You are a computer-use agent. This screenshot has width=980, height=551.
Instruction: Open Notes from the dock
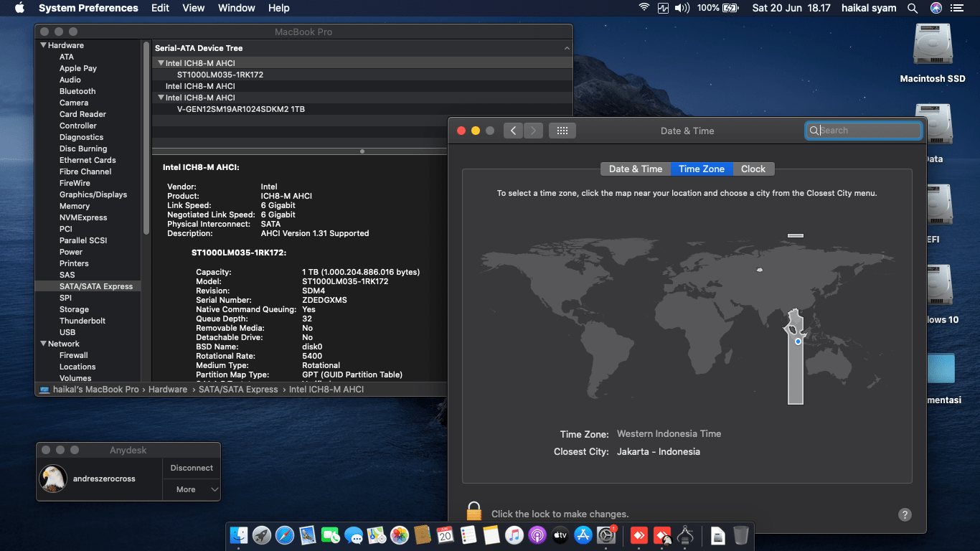pos(491,535)
